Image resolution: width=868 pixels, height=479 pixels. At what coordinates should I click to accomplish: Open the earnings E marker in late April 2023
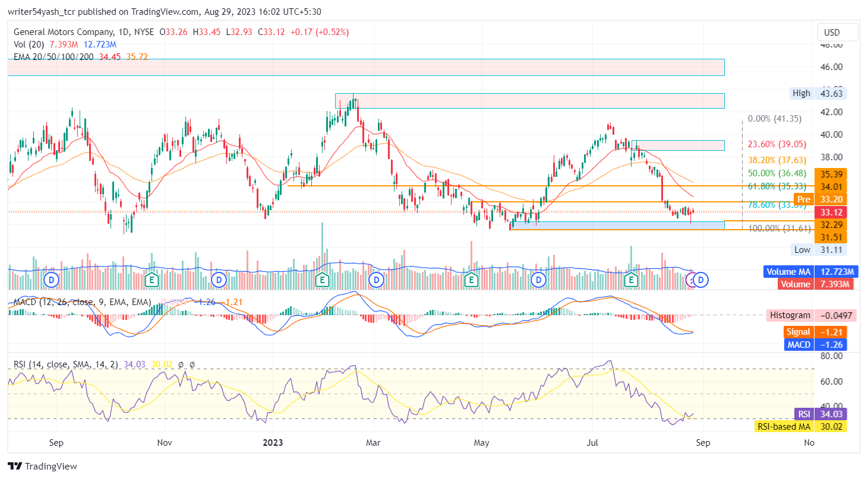(x=472, y=279)
